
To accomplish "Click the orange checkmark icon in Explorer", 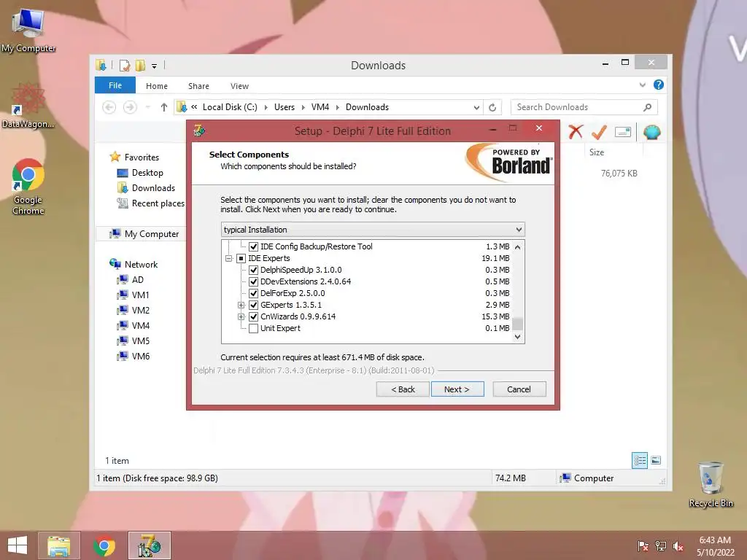I will [x=599, y=132].
